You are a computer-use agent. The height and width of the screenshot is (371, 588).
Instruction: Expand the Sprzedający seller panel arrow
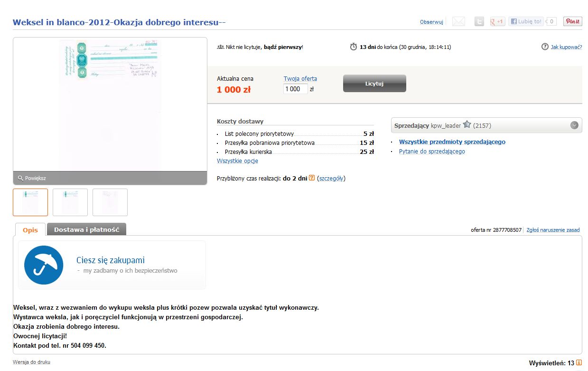pos(574,125)
